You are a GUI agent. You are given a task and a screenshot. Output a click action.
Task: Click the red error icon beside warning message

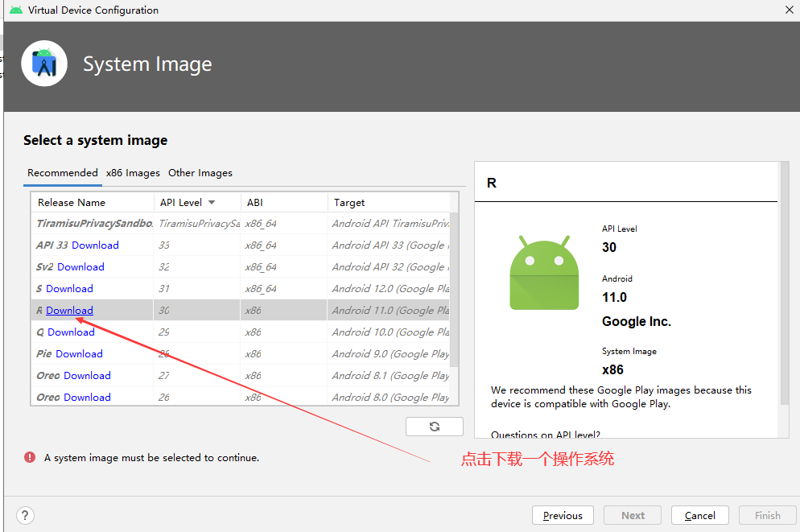click(x=30, y=457)
